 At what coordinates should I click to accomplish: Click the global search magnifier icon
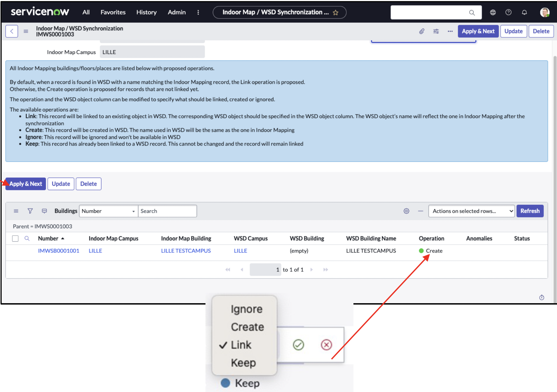pyautogui.click(x=472, y=13)
